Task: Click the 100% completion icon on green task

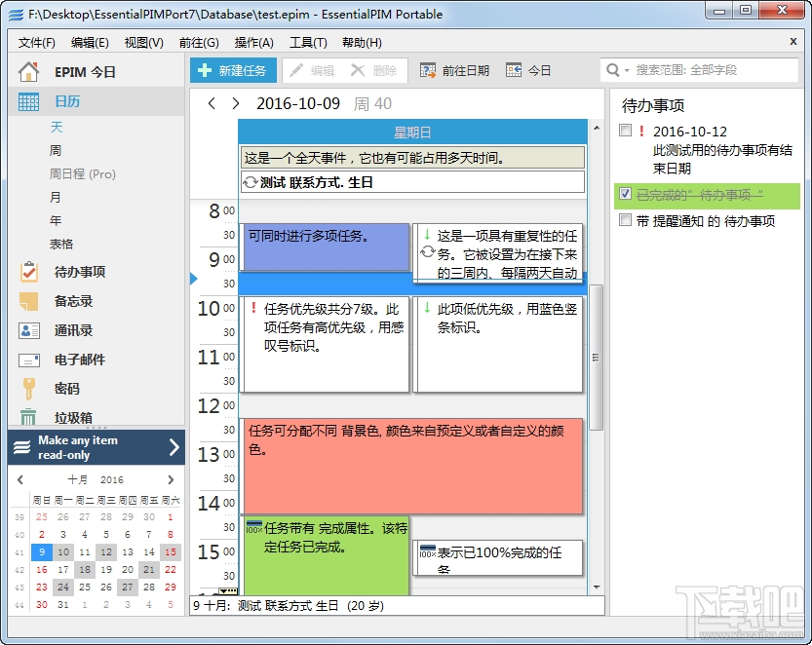Action: coord(253,527)
